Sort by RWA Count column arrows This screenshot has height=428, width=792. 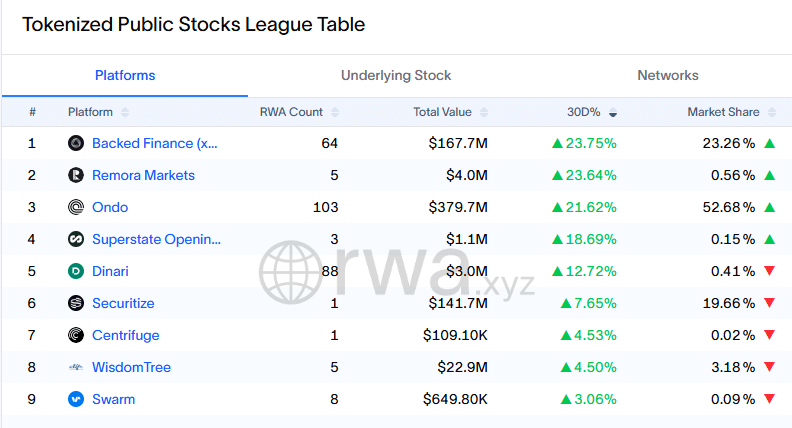pos(335,112)
